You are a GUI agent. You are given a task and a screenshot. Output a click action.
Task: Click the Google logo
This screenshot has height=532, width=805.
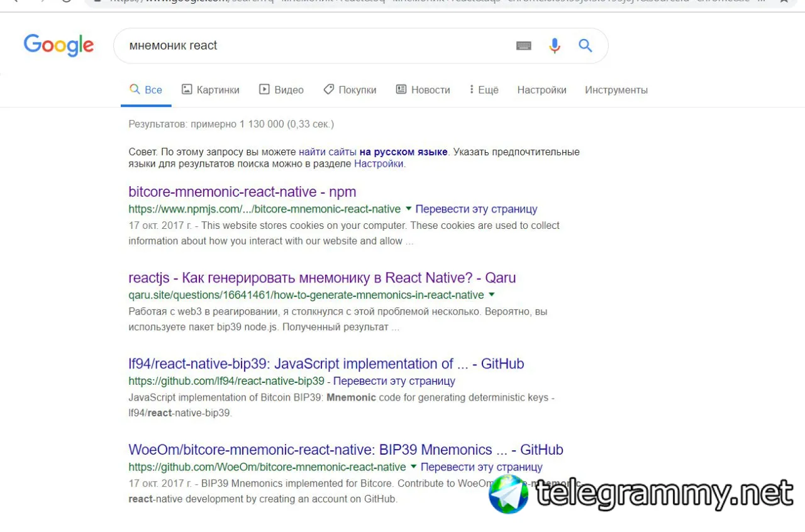[58, 46]
